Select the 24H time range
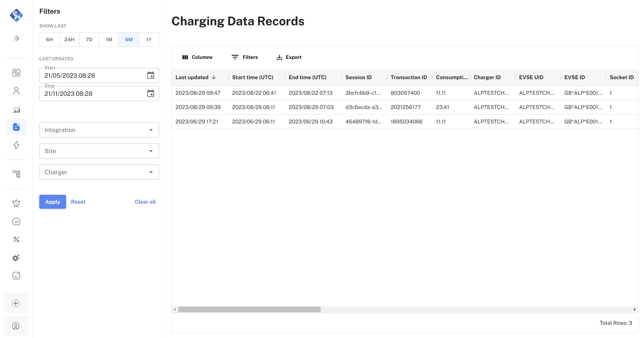Image resolution: width=644 pixels, height=338 pixels. coord(69,39)
